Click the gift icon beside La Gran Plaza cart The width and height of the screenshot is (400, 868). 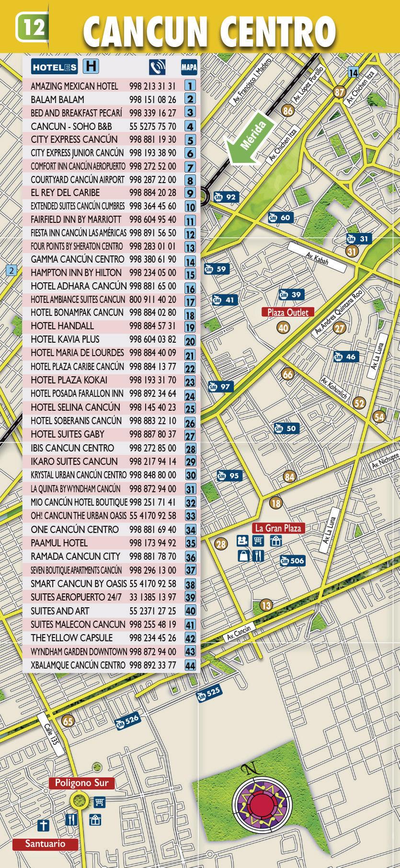tap(276, 541)
